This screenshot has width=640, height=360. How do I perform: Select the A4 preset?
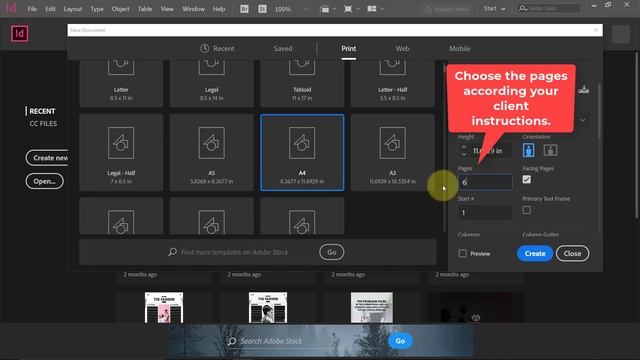[302, 152]
